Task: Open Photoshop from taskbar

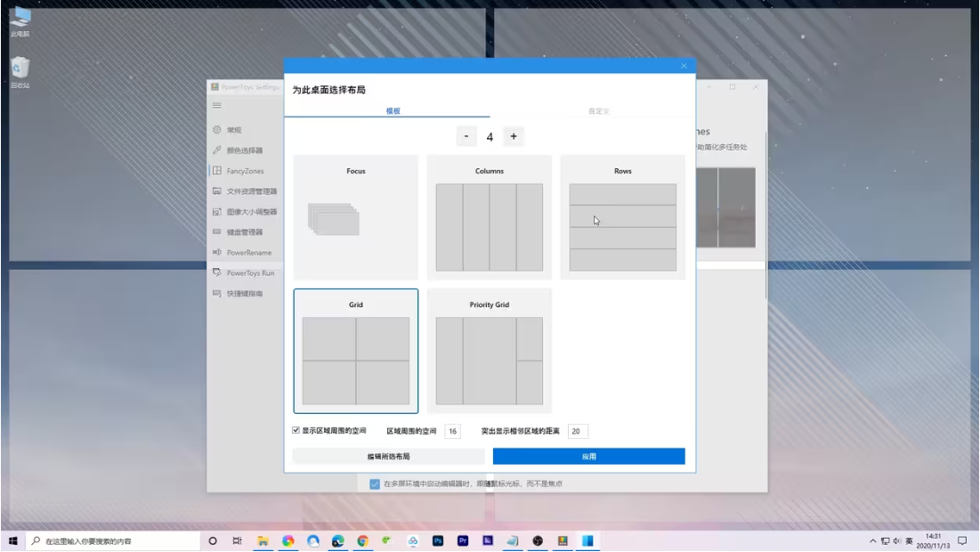Action: [x=438, y=540]
